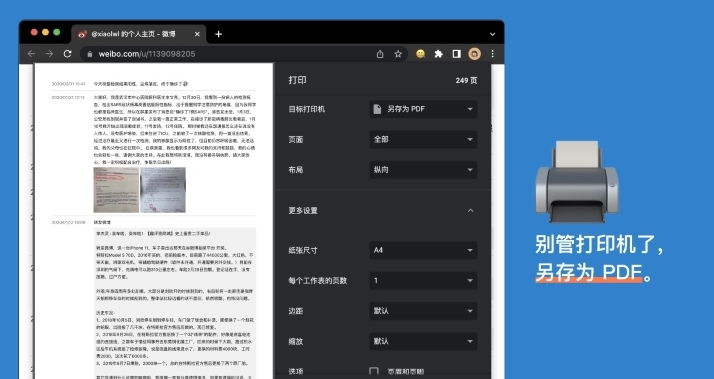Click the lock icon beside weibo.com
This screenshot has height=379, width=714.
point(90,54)
